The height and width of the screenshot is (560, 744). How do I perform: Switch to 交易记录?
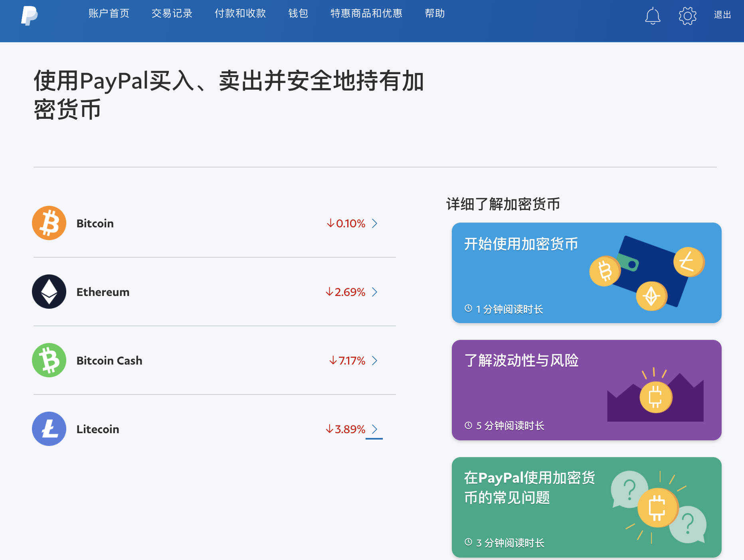tap(172, 13)
